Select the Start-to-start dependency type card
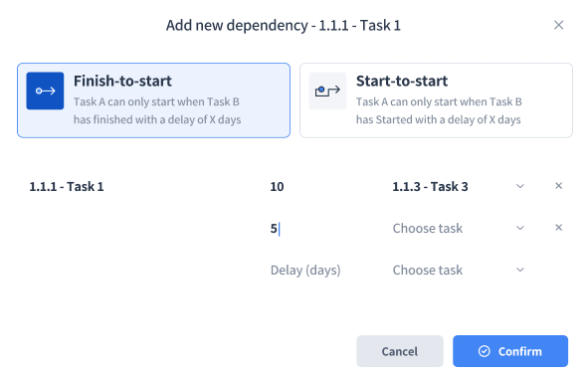The width and height of the screenshot is (588, 376). [436, 100]
